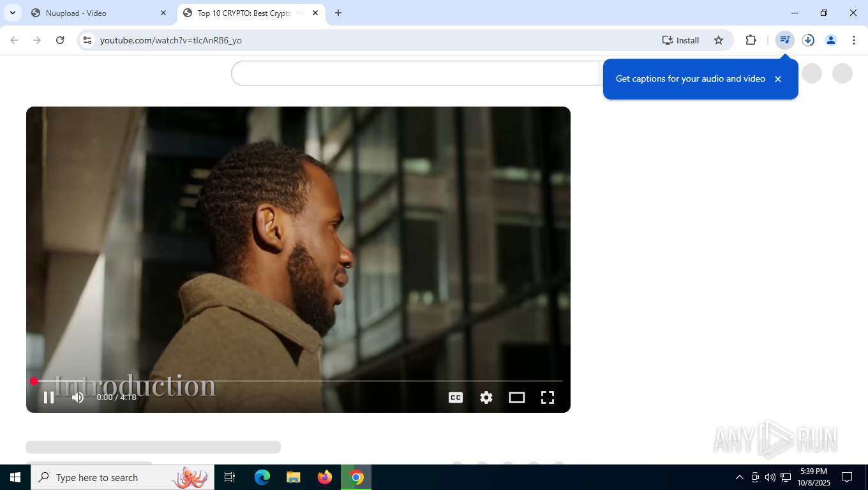Image resolution: width=868 pixels, height=490 pixels.
Task: Close the Top 10 CRYPTO tab
Action: click(x=315, y=13)
